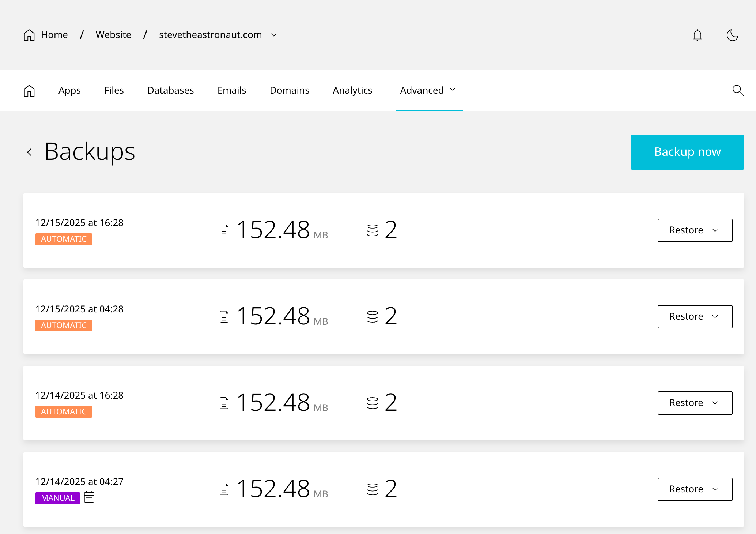Viewport: 756px width, 534px height.
Task: Click note icon next to MANUAL badge
Action: point(89,497)
